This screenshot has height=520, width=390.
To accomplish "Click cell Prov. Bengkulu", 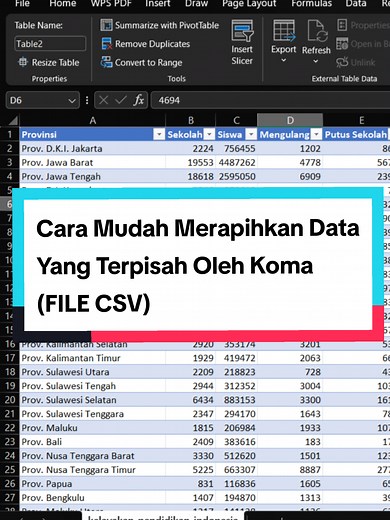I will pos(92,498).
